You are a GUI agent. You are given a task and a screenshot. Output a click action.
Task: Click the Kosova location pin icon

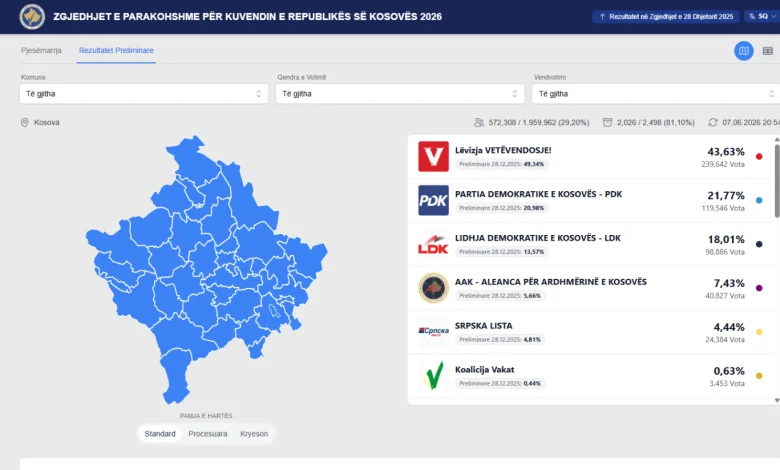tap(24, 122)
